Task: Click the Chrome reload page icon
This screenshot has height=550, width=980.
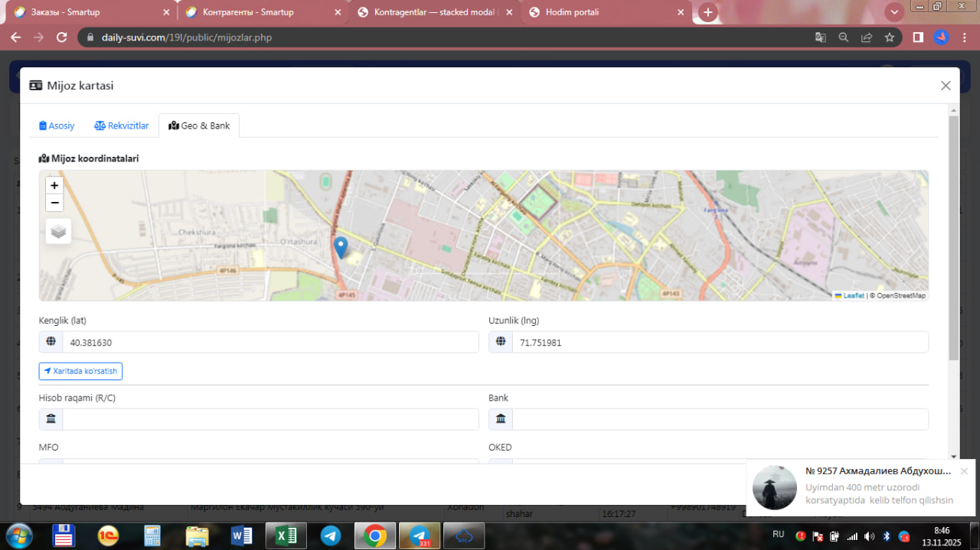Action: [x=62, y=37]
